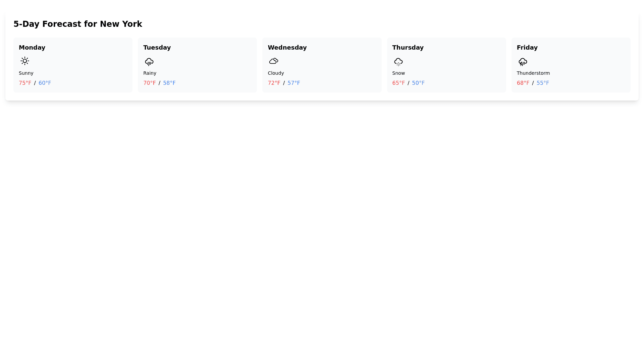Click the red 68°F high on Friday
This screenshot has width=644, height=362.
(523, 83)
